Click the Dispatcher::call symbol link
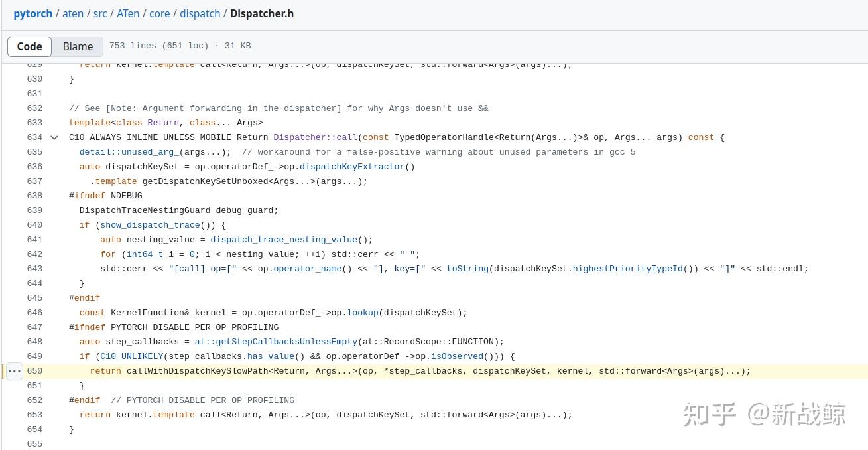The width and height of the screenshot is (868, 450). (x=315, y=137)
